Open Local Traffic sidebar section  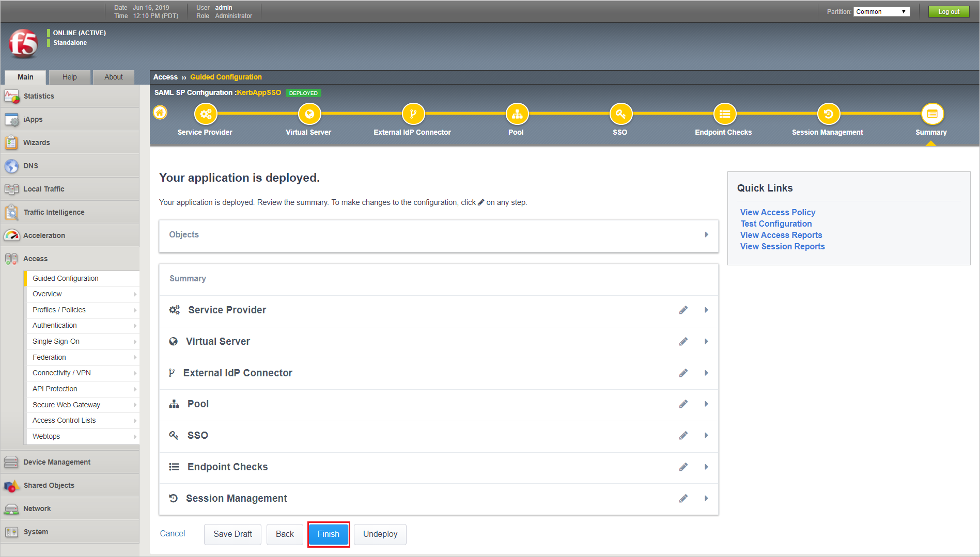[70, 189]
